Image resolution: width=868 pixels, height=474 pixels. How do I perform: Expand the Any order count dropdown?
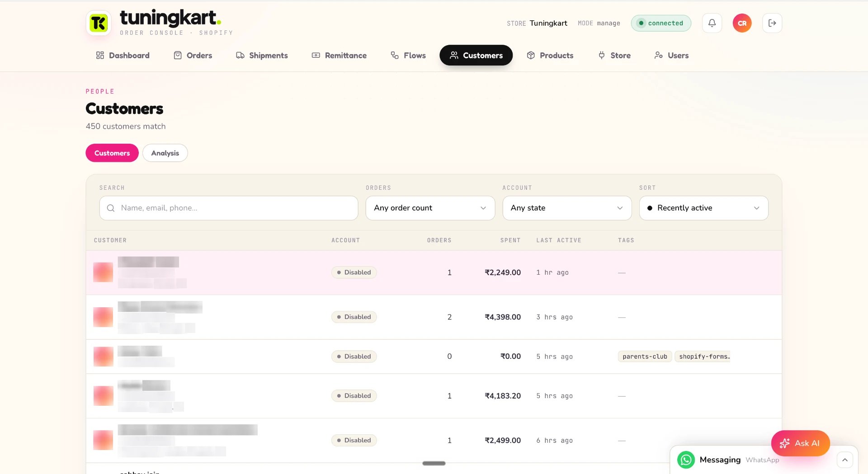tap(430, 208)
